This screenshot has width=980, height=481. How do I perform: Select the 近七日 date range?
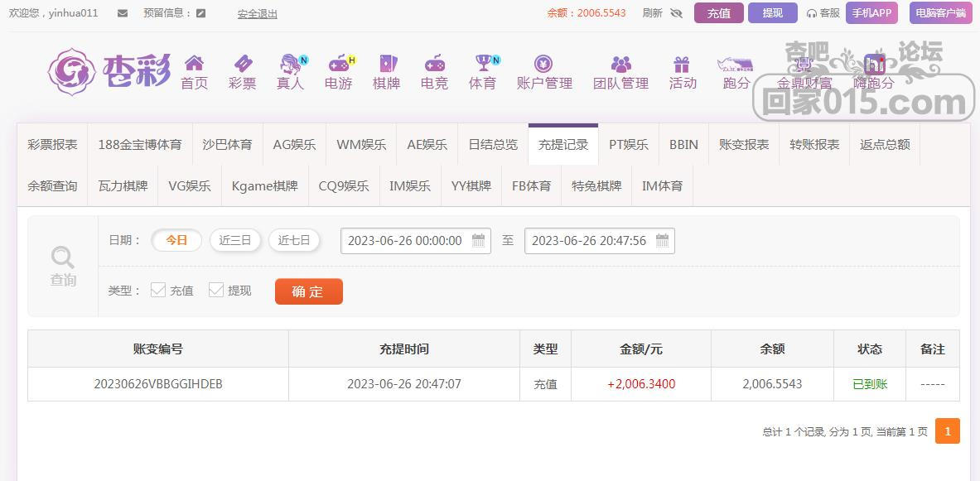[294, 240]
